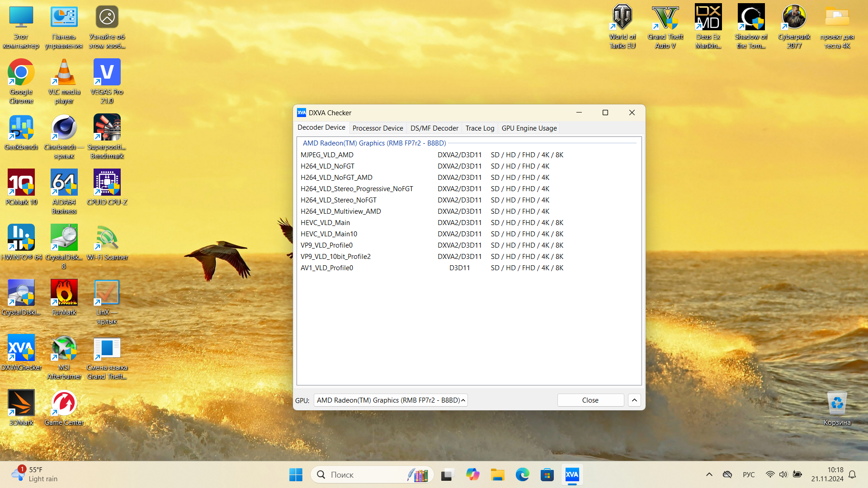
Task: Open the Trace Log tab
Action: [480, 128]
